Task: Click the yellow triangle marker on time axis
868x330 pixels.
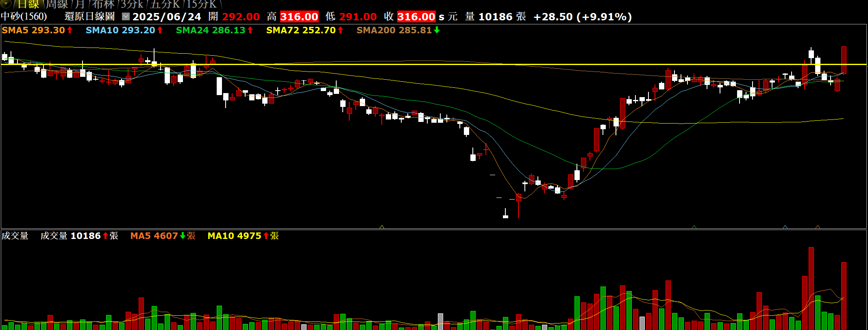Action: click(x=382, y=227)
